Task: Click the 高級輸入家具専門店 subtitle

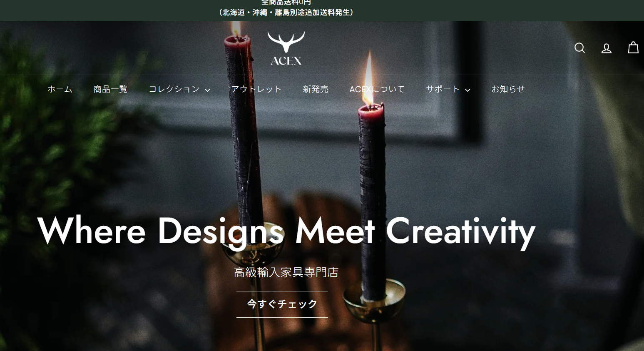Action: 286,273
